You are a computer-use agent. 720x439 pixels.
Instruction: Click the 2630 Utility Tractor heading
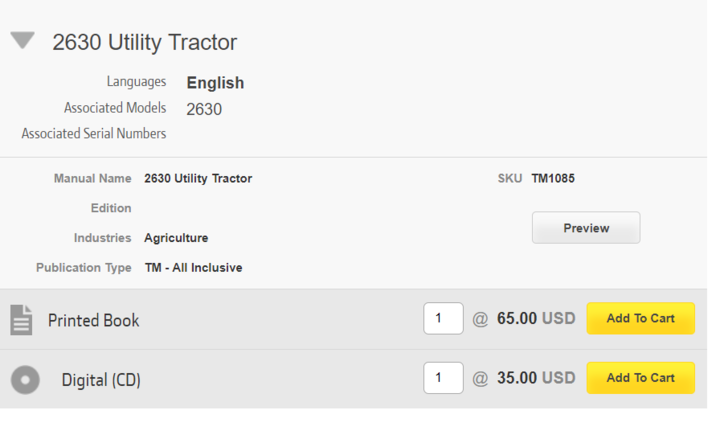(145, 42)
